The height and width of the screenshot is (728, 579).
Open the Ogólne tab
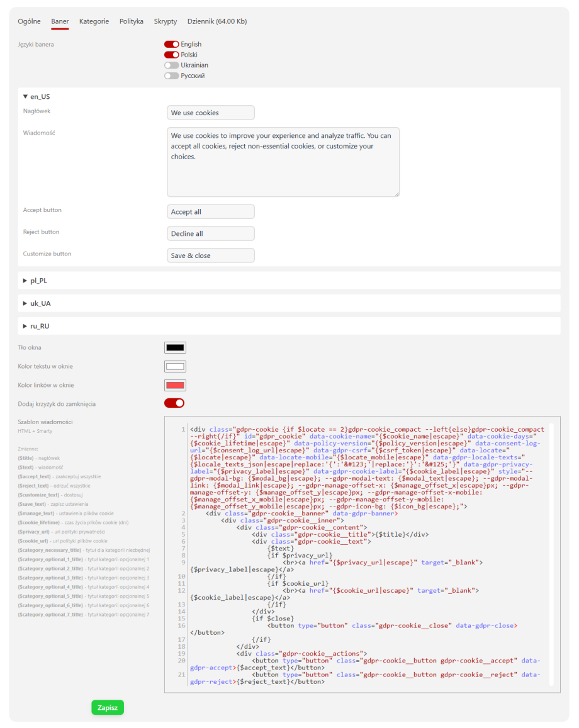[29, 21]
